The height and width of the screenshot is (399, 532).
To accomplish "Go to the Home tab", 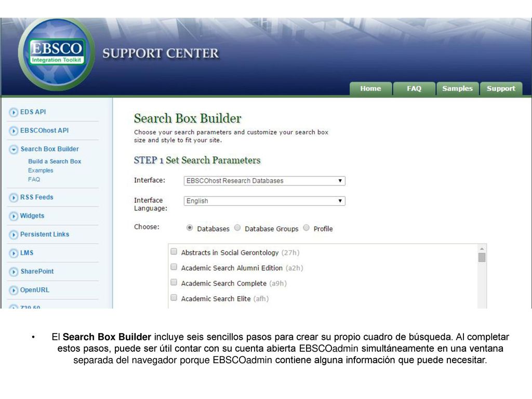I will [x=371, y=89].
